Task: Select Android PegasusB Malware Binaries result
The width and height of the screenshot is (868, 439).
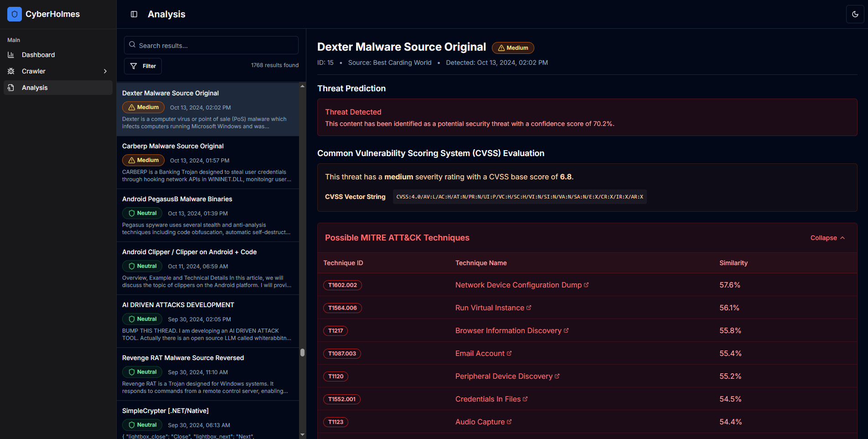Action: pyautogui.click(x=208, y=215)
